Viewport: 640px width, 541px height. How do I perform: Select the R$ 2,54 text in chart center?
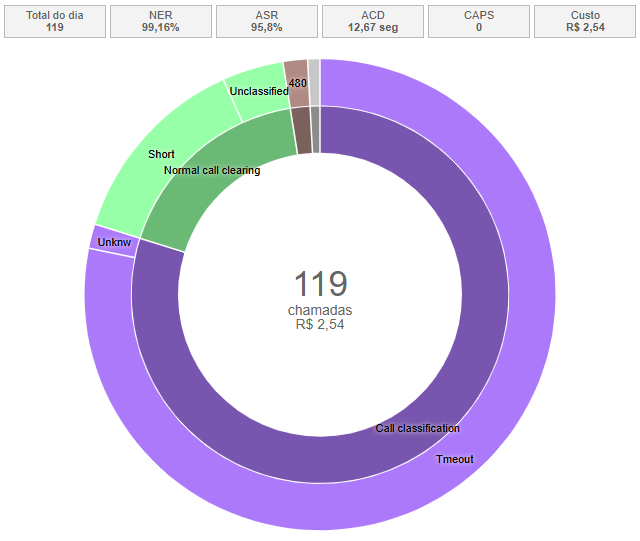(320, 324)
